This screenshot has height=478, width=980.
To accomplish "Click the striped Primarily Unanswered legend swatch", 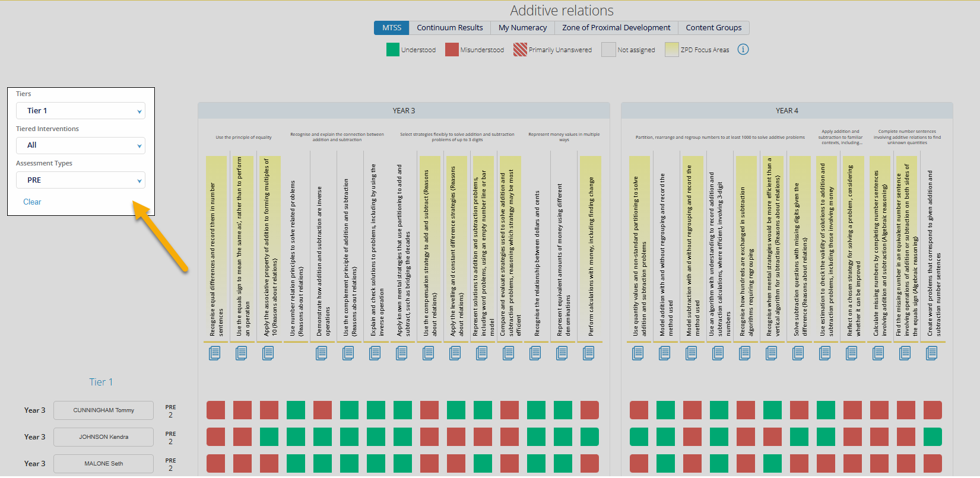I will [520, 50].
